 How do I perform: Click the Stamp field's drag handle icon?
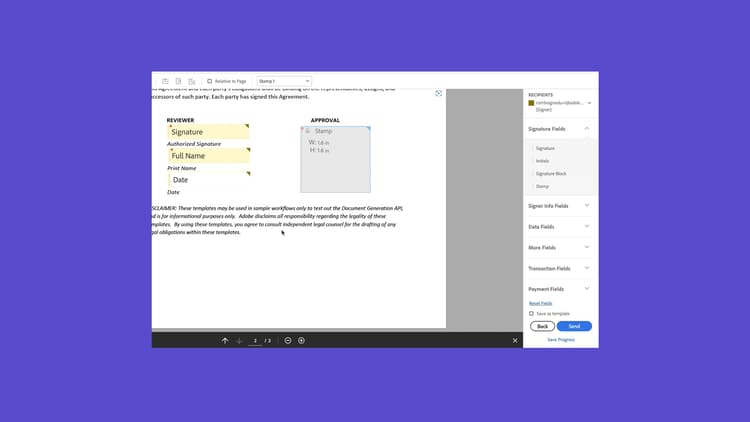(308, 131)
